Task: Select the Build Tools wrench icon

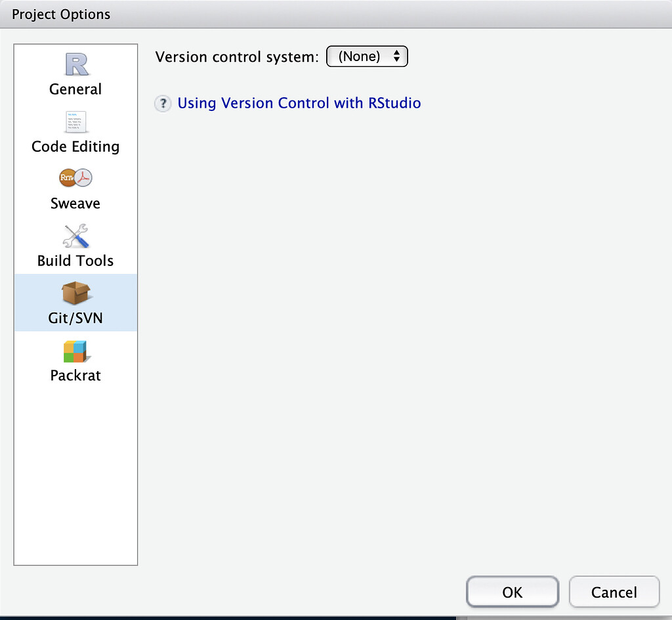Action: point(76,236)
